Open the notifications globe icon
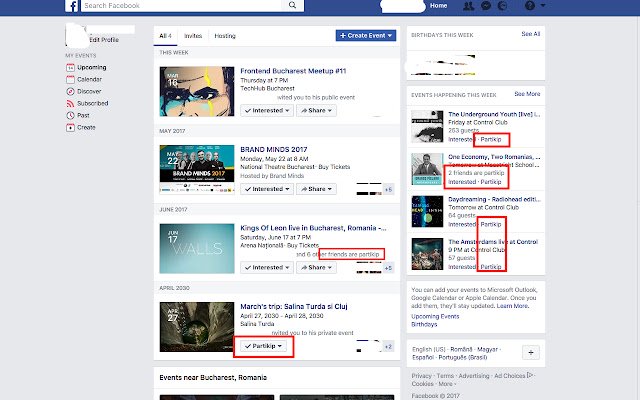 [x=502, y=6]
